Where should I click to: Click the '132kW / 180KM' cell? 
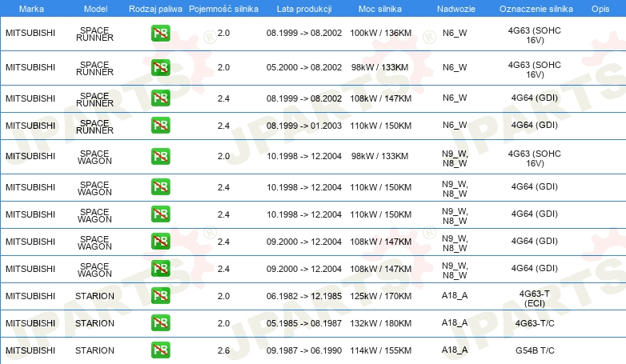tap(380, 323)
